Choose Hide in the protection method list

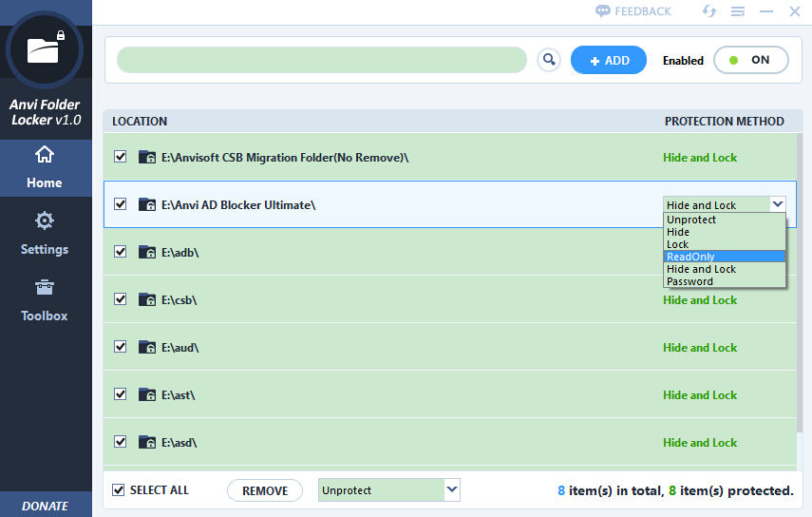pyautogui.click(x=724, y=232)
